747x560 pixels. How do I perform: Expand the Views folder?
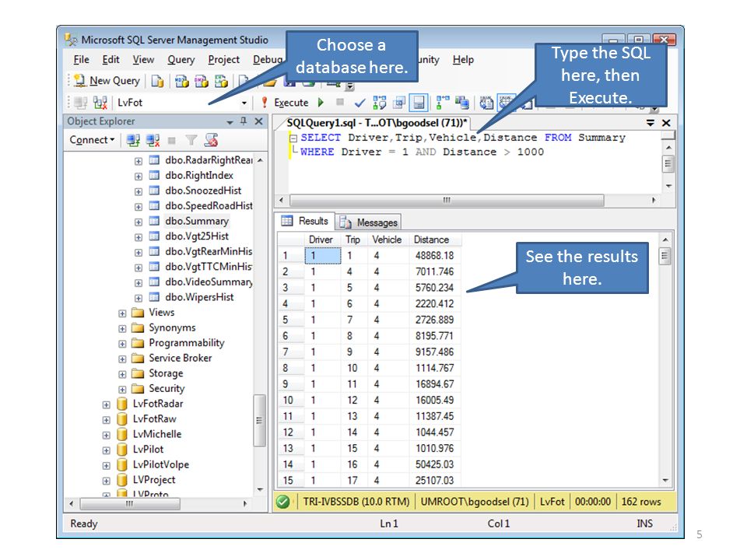[x=122, y=313]
